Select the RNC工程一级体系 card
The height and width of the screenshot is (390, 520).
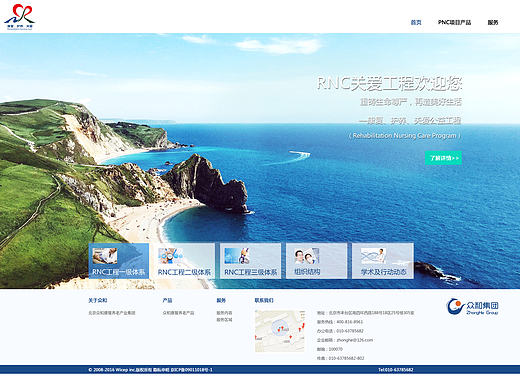pyautogui.click(x=119, y=261)
